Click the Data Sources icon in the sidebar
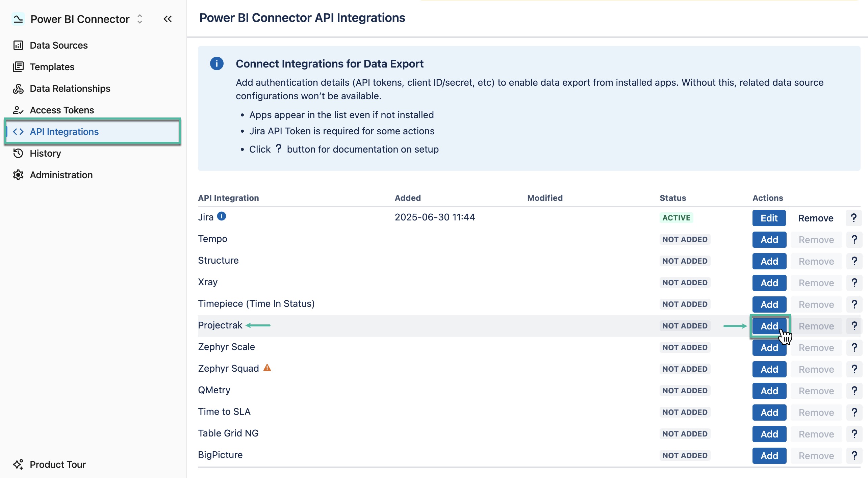The image size is (868, 478). pos(19,45)
